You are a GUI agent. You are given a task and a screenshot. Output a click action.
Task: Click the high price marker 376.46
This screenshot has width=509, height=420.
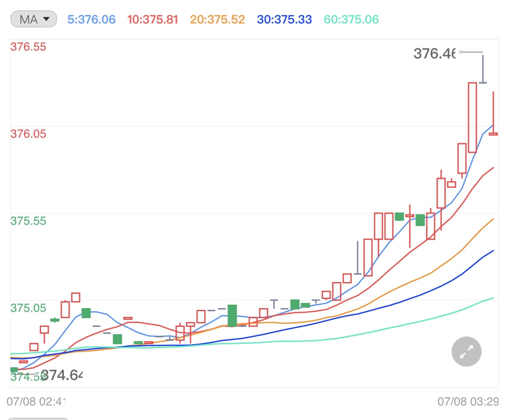point(435,54)
